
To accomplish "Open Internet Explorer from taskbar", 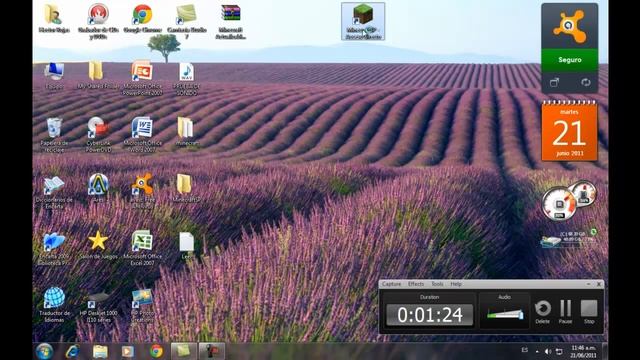I will tap(73, 351).
